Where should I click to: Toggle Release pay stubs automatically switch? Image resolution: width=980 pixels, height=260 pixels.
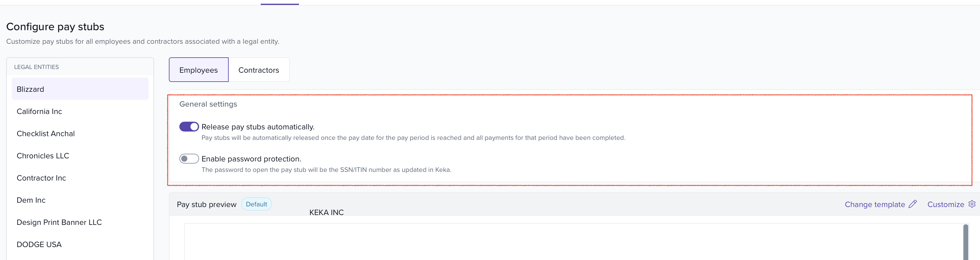coord(189,127)
